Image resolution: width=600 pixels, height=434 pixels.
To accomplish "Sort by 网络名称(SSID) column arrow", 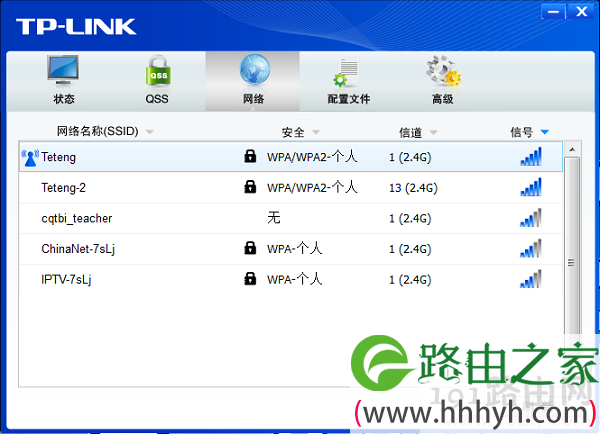I will coord(150,132).
